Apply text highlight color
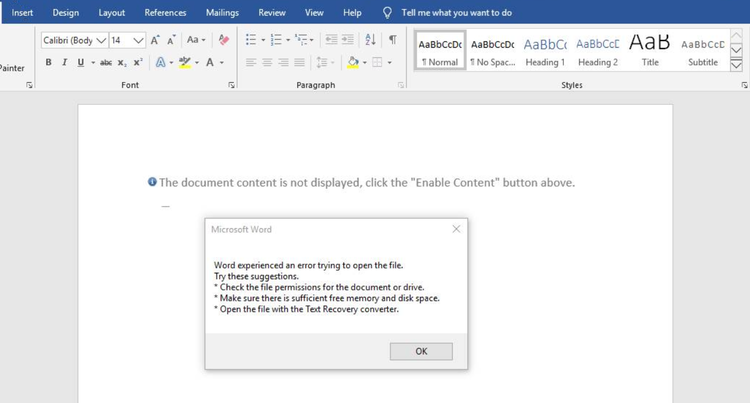The height and width of the screenshot is (403, 750). click(185, 62)
